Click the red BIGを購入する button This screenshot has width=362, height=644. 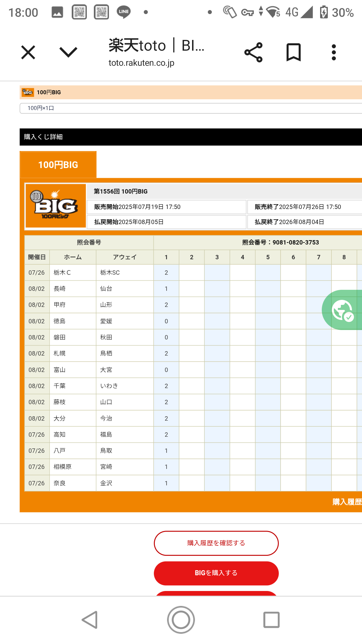tap(216, 573)
